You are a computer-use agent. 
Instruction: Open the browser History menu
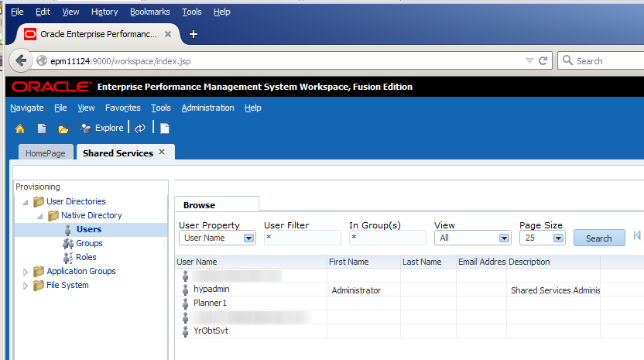click(104, 12)
